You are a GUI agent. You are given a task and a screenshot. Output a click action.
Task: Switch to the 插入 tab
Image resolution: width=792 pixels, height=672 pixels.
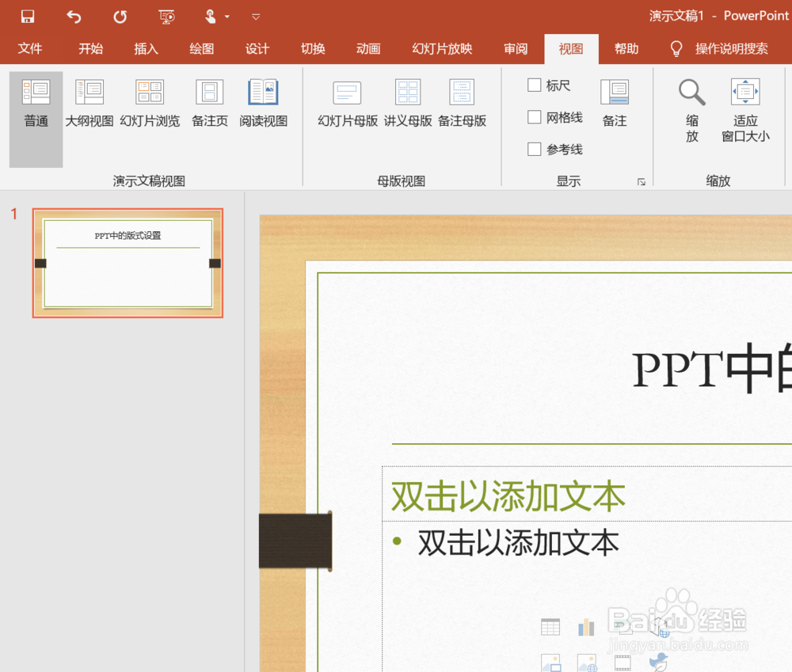pyautogui.click(x=146, y=48)
